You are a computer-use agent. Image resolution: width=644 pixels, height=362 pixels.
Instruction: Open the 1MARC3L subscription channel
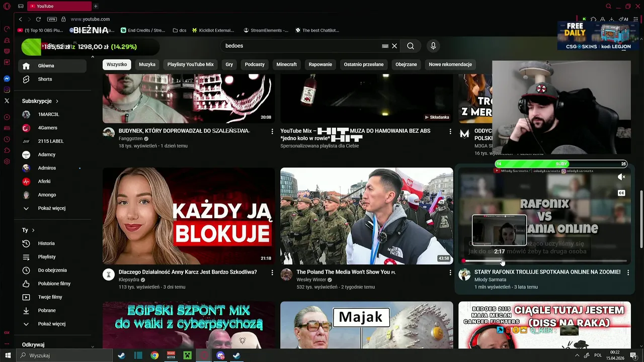click(x=52, y=114)
